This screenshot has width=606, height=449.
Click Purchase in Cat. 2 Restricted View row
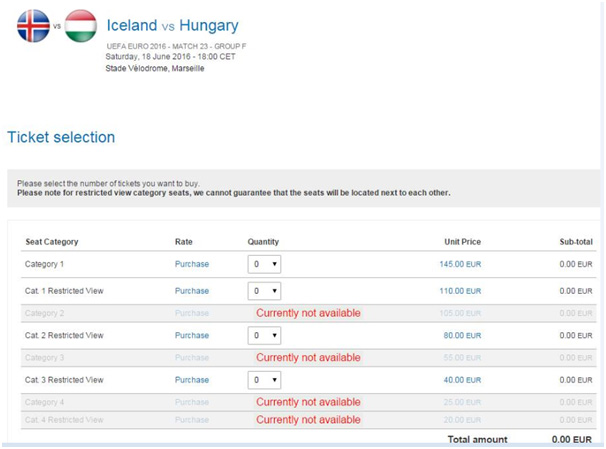[x=192, y=335]
